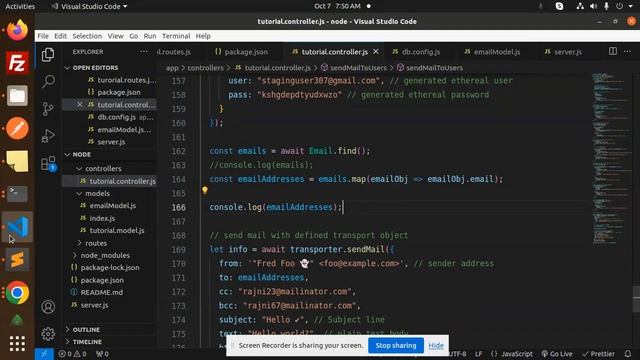Open the Explorer panel ellipsis menu
This screenshot has width=640, height=360.
tap(144, 52)
